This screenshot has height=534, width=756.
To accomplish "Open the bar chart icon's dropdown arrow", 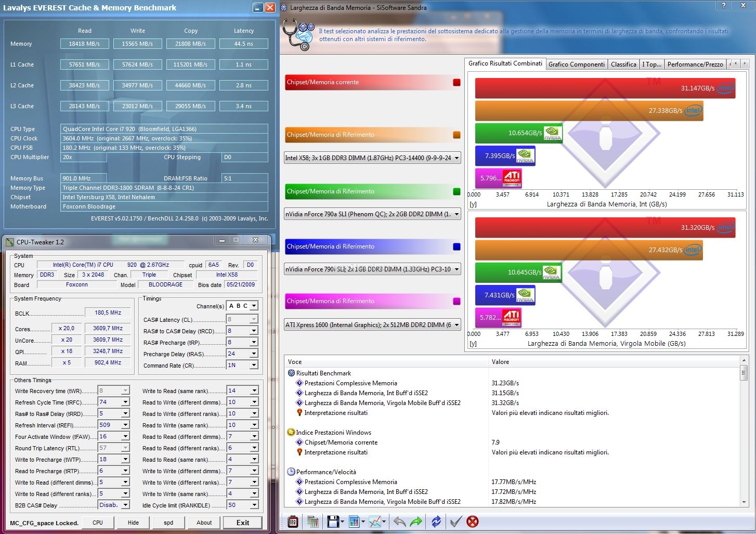I will (363, 522).
